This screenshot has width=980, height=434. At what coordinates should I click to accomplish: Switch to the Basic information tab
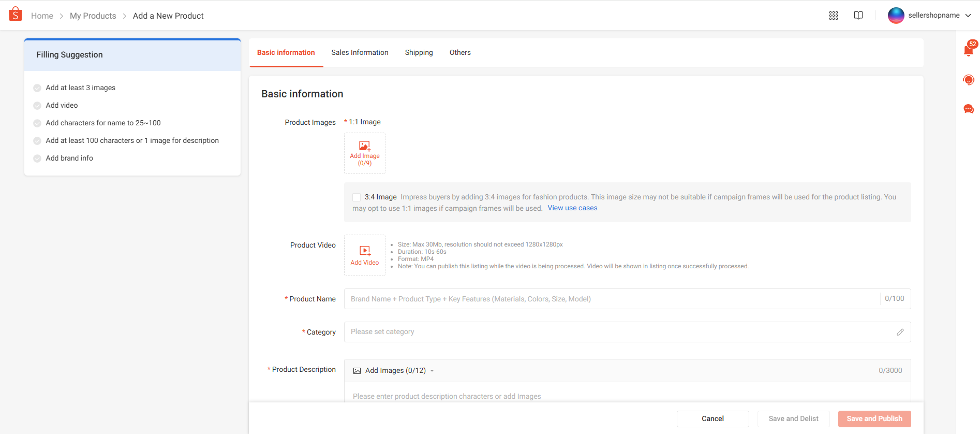[x=286, y=52]
